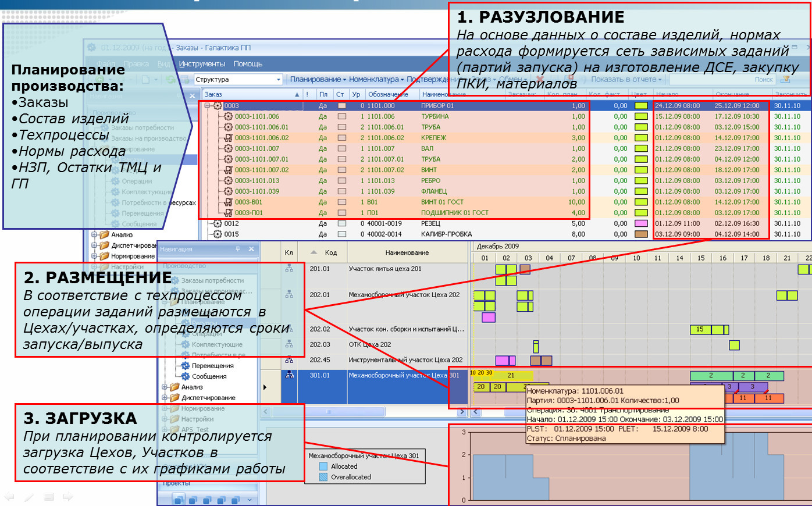This screenshot has height=506, width=812.
Task: Click the Сообщения gear icon in navigation tree
Action: coord(186,376)
